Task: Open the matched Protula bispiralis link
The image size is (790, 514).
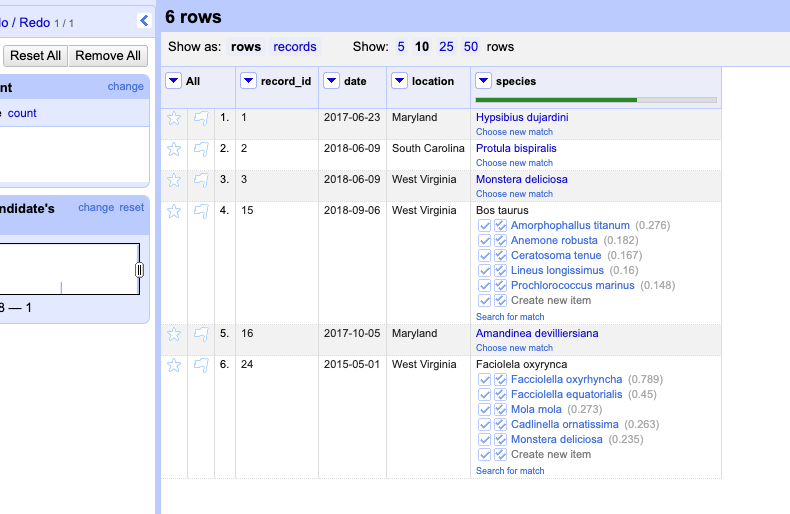Action: tap(516, 149)
